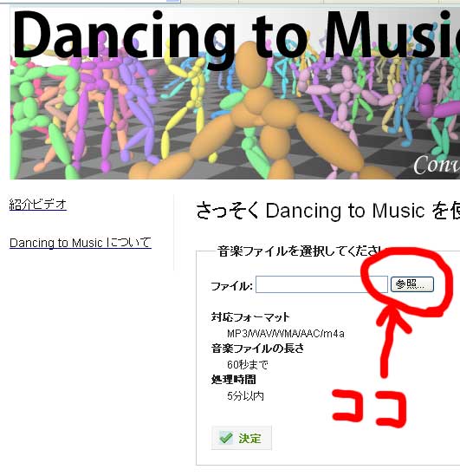Submit with the 決定 button
The height and width of the screenshot is (476, 460).
242,438
